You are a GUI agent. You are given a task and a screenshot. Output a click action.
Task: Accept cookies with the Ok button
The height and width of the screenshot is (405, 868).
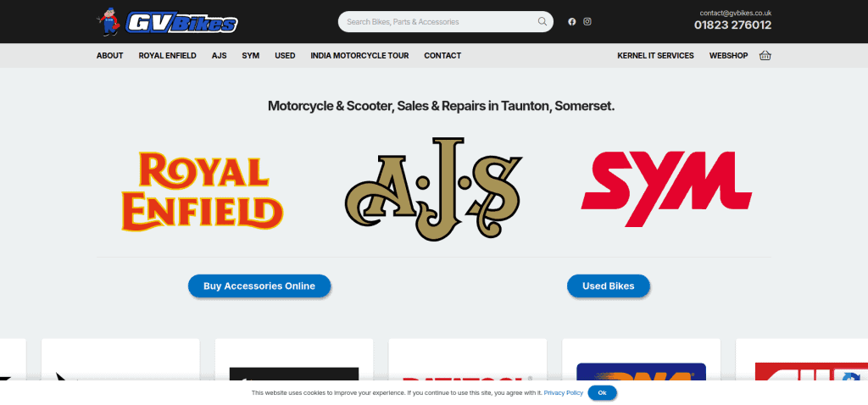pos(603,393)
